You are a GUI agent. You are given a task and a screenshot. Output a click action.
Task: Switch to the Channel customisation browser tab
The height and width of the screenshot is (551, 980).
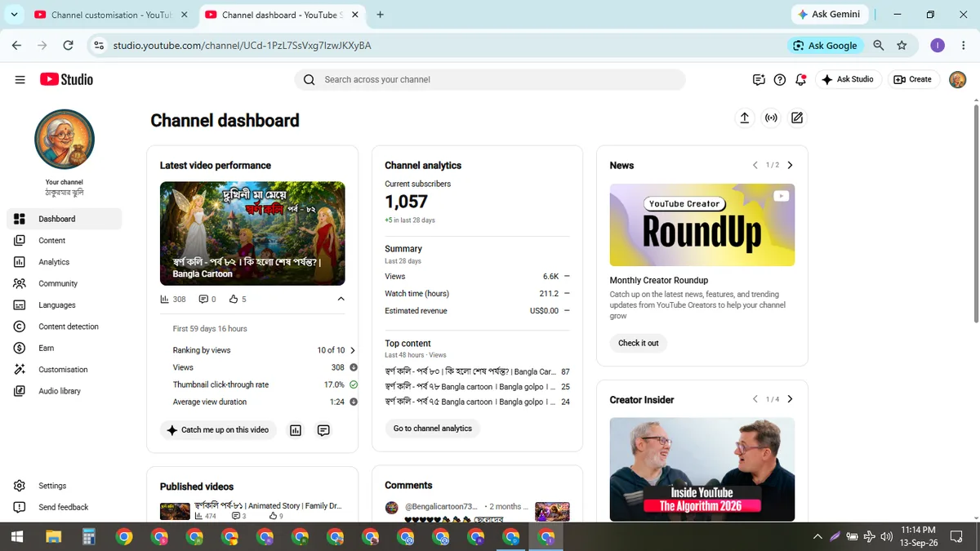point(111,15)
